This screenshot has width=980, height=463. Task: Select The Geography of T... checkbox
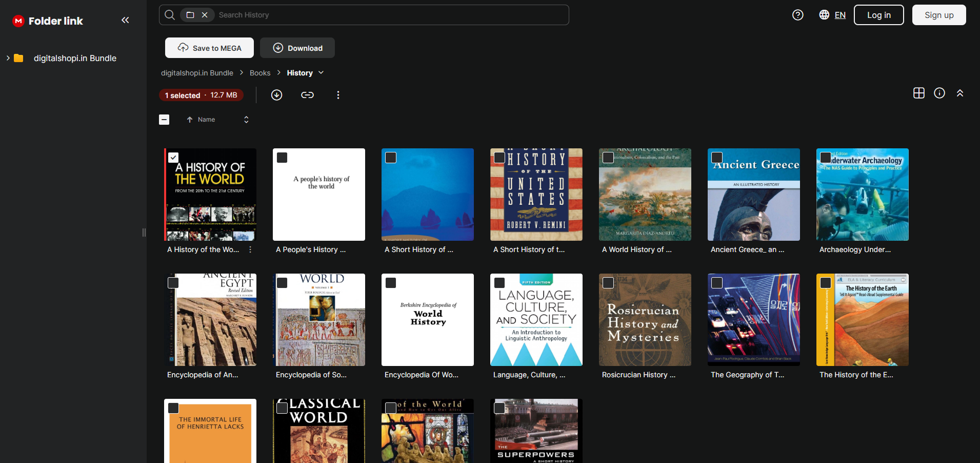pyautogui.click(x=717, y=283)
